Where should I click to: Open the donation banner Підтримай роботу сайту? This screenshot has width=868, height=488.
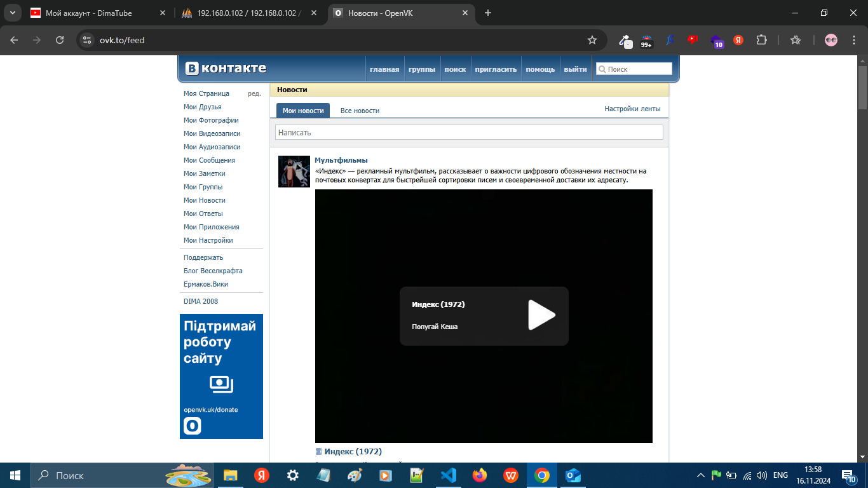point(221,376)
